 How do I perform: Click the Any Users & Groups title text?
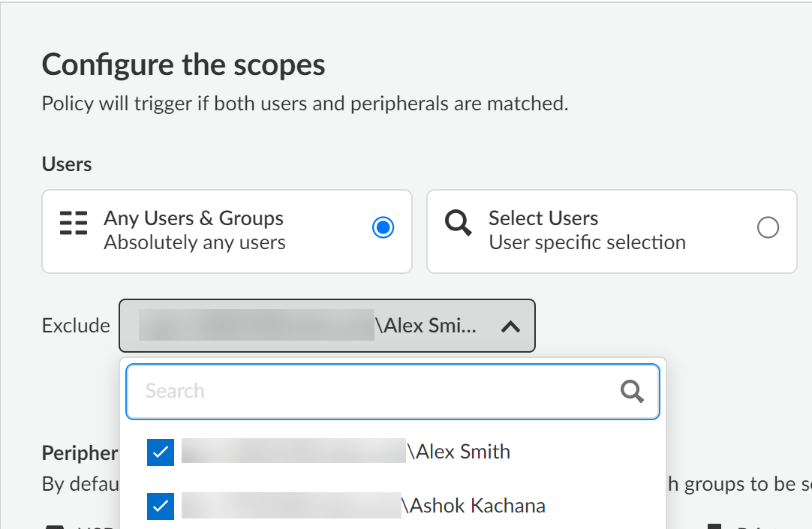click(x=194, y=218)
